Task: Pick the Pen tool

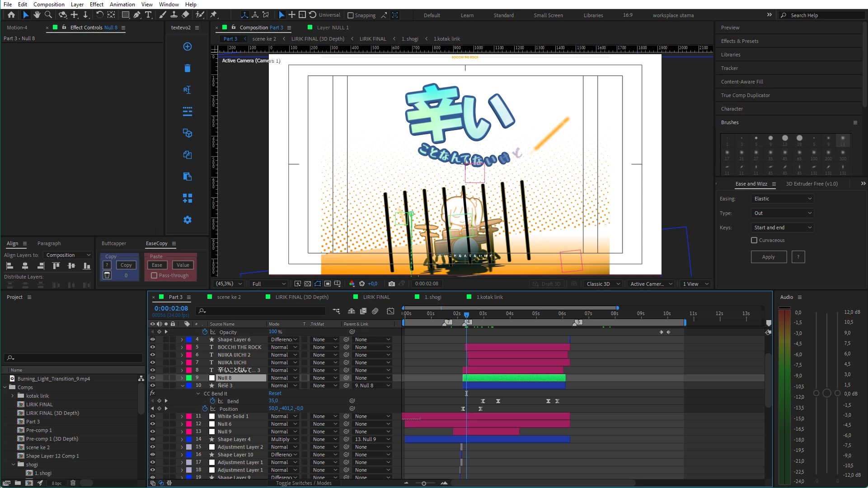Action: (x=137, y=15)
